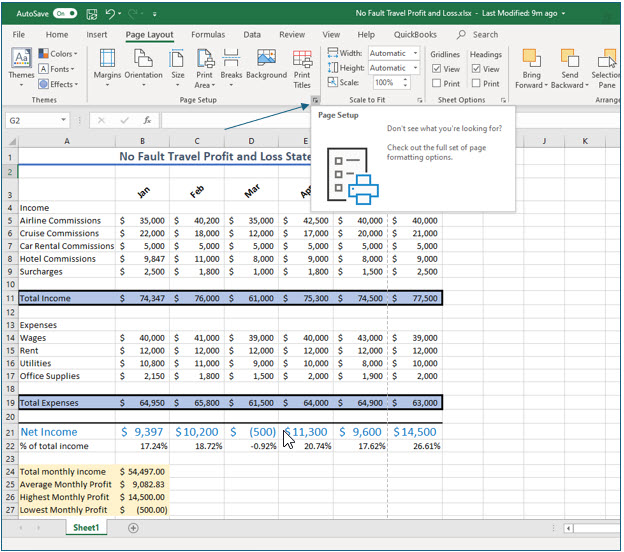Switch to the Home tab
This screenshot has width=624, height=552.
(x=57, y=35)
